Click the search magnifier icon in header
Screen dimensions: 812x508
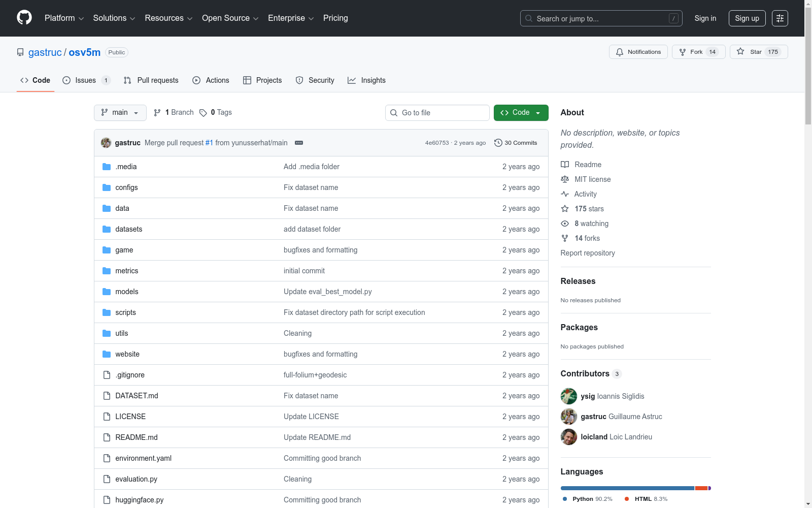pos(529,18)
